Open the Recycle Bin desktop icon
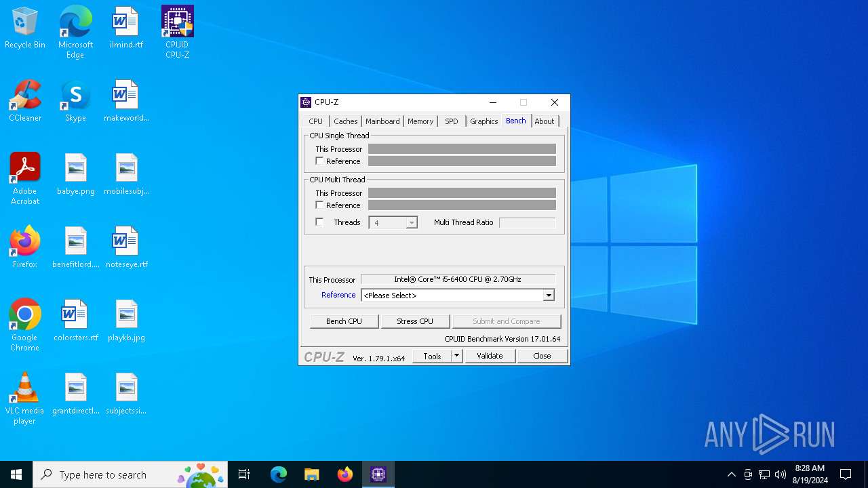 click(25, 28)
